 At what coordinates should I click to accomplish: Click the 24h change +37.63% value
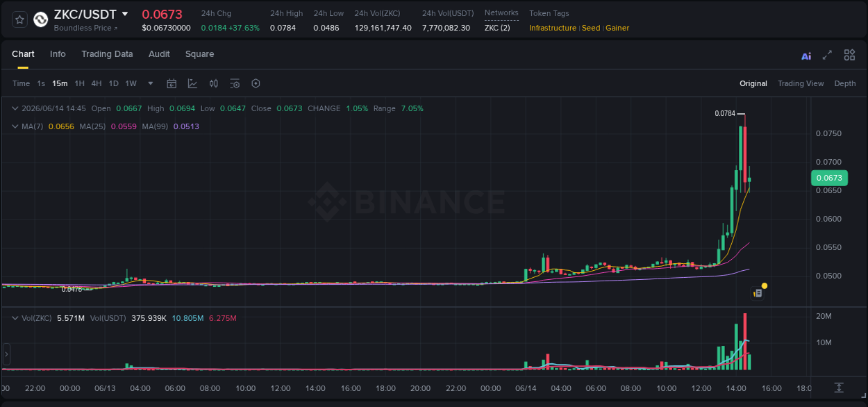(244, 28)
